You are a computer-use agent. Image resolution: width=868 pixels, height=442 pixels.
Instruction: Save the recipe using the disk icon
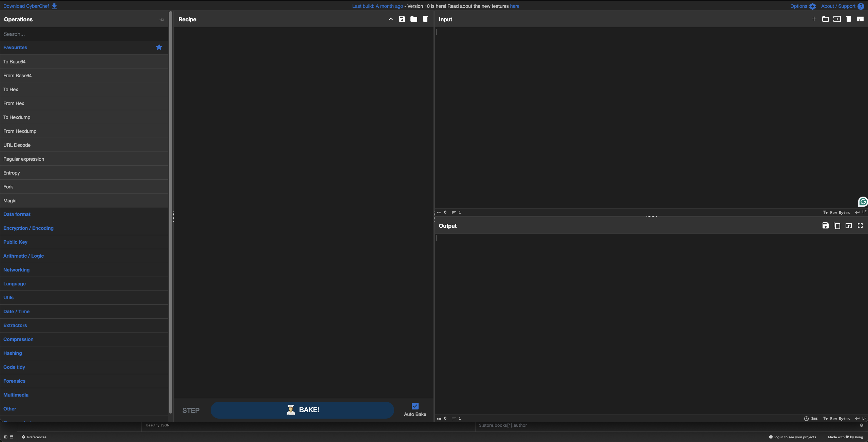pyautogui.click(x=402, y=19)
